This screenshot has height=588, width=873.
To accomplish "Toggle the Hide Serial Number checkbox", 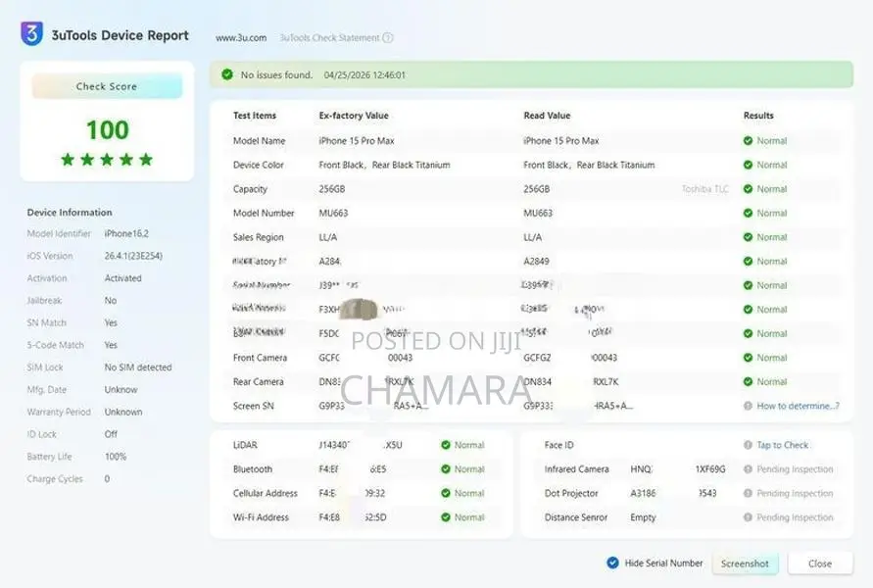I will 612,563.
